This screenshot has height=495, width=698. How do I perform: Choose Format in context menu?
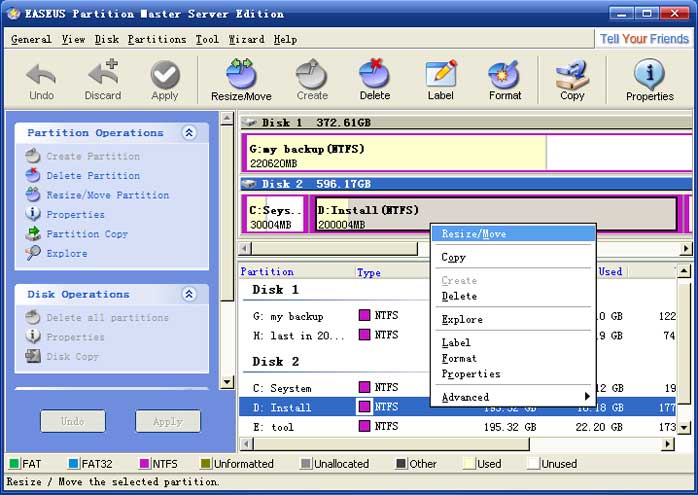pos(514,358)
